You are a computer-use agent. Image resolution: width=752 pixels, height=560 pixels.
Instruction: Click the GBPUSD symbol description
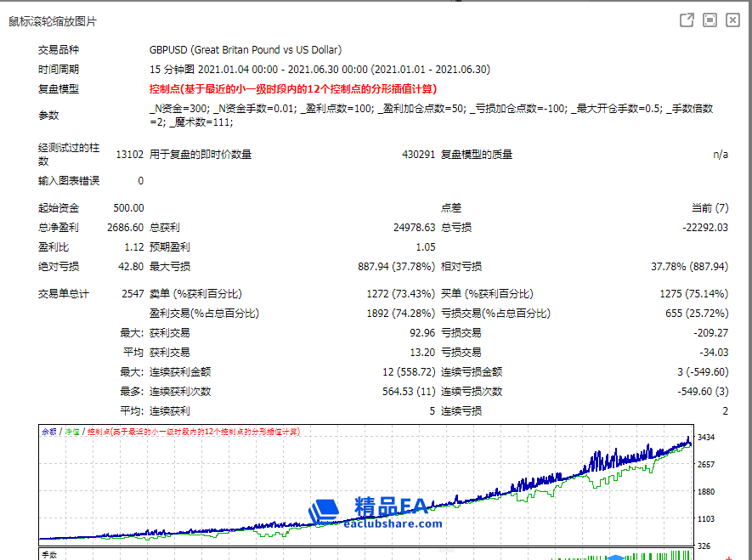pyautogui.click(x=246, y=50)
